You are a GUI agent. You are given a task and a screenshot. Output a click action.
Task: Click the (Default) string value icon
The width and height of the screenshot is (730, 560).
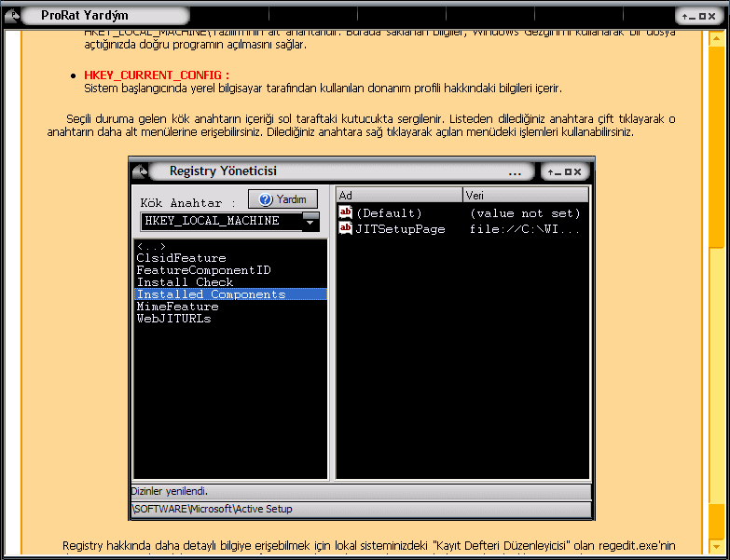point(345,213)
